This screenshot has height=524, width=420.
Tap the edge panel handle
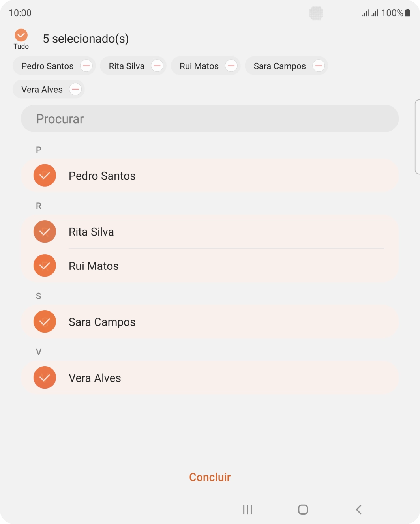pyautogui.click(x=417, y=137)
